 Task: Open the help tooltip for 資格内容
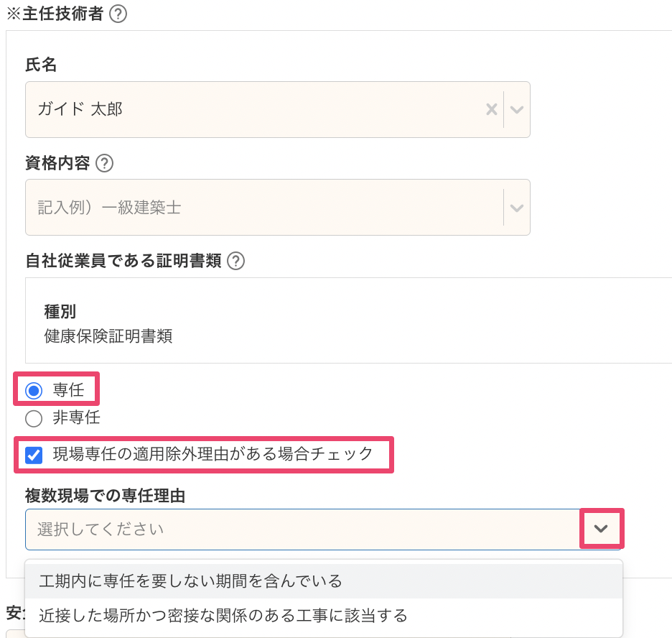(x=105, y=163)
